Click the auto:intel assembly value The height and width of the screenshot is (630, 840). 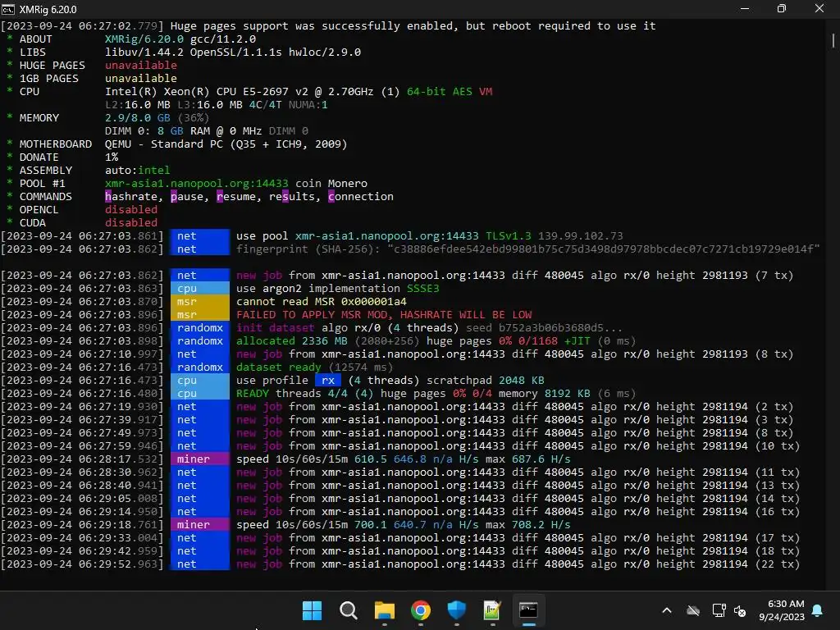coord(138,171)
